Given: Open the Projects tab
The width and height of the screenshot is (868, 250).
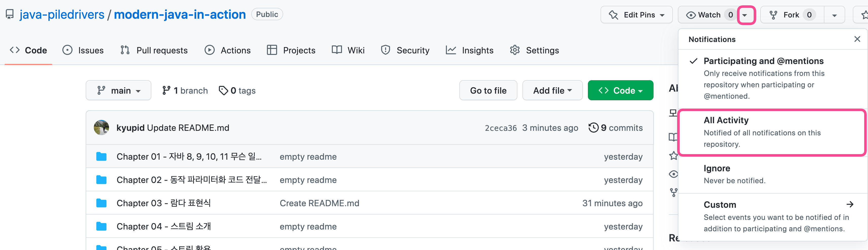Looking at the screenshot, I should [291, 50].
